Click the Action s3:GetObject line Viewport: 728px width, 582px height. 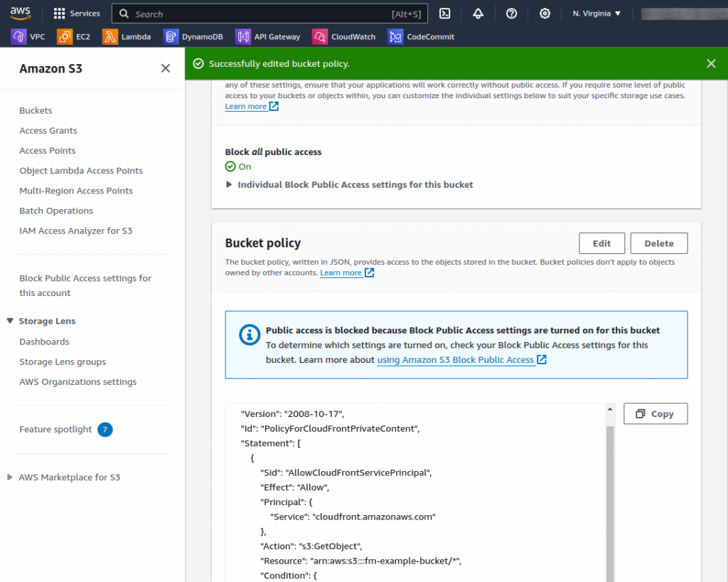[311, 546]
